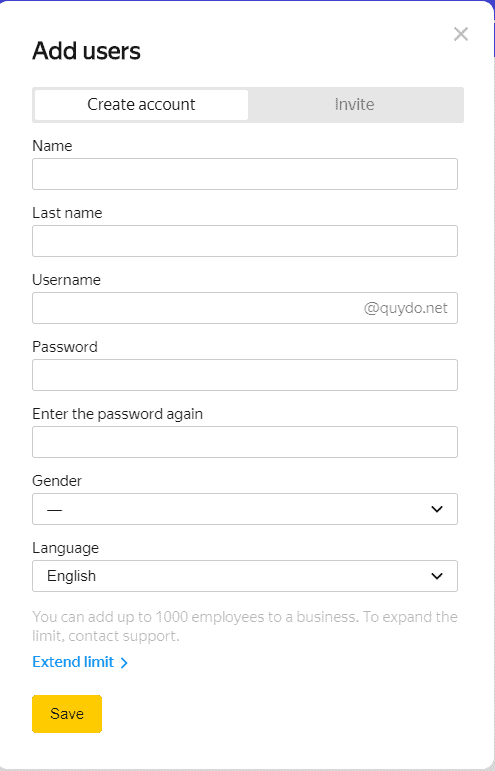Screen dimensions: 495x771
Task: Close the Add users dialog
Action: (461, 34)
